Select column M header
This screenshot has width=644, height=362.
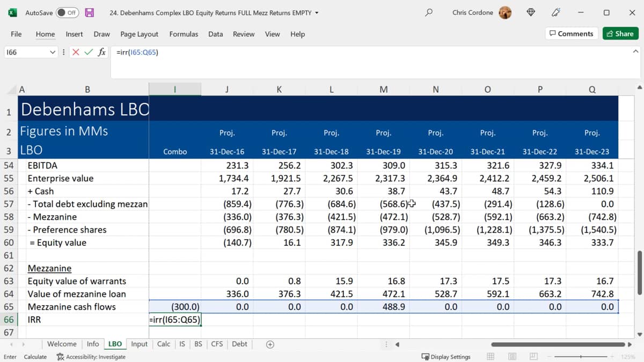coord(383,90)
